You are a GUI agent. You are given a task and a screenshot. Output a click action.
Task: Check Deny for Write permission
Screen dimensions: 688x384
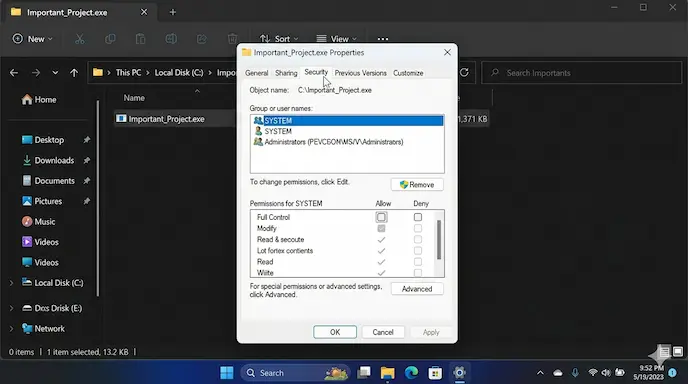click(x=418, y=273)
